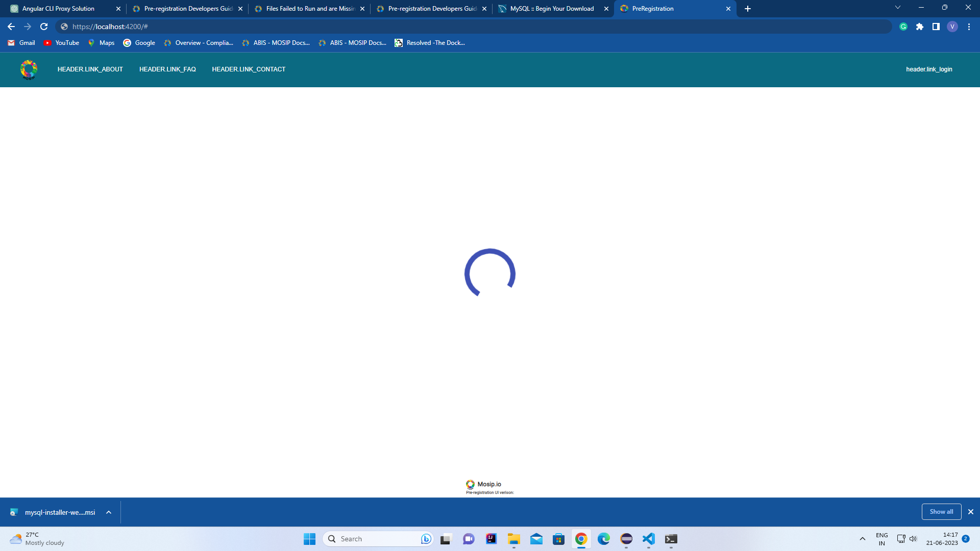Open tab search dropdown arrow
The height and width of the screenshot is (551, 980).
[x=898, y=8]
